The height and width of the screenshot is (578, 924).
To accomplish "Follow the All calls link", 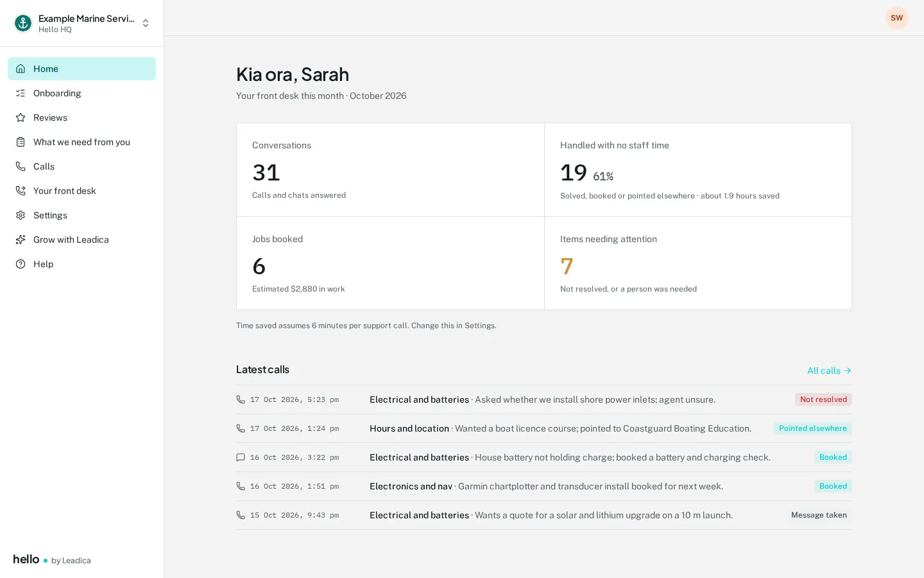I will (829, 371).
